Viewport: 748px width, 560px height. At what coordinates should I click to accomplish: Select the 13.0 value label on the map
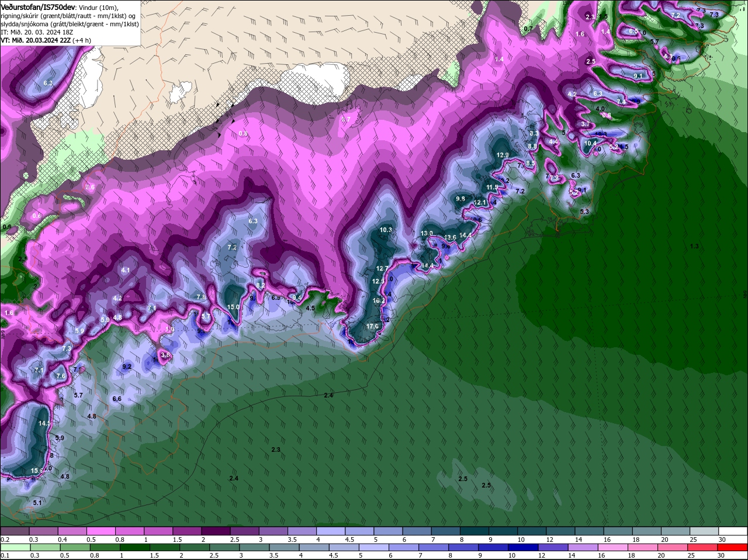[427, 233]
